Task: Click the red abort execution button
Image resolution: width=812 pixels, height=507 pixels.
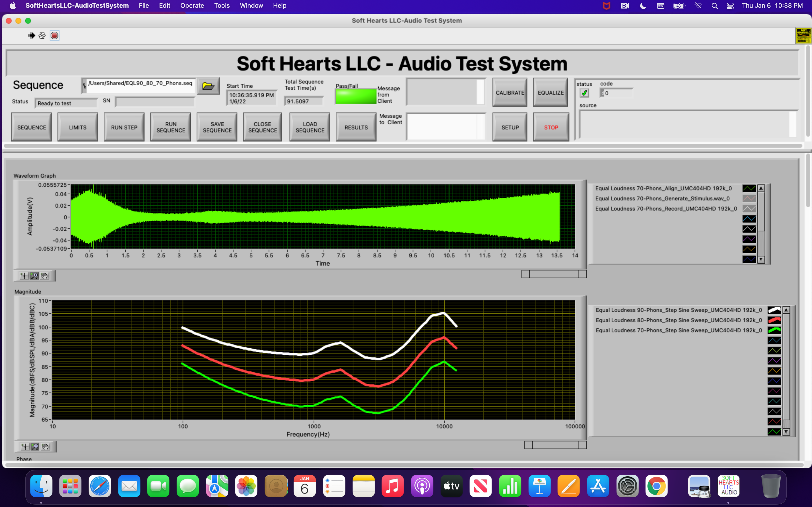Action: pos(54,35)
